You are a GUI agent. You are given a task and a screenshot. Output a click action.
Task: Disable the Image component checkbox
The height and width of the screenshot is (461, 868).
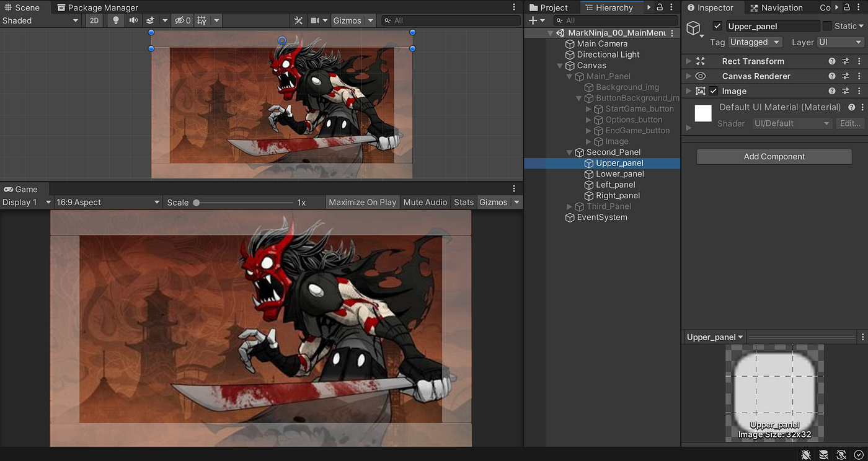pos(712,90)
